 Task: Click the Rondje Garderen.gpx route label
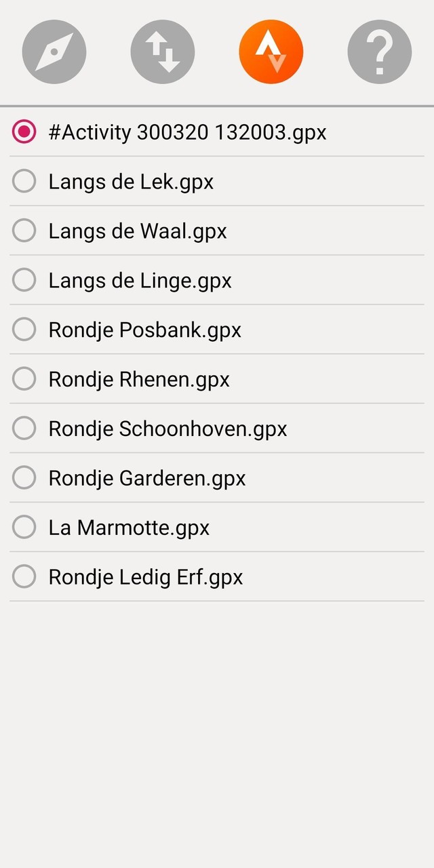(x=147, y=478)
